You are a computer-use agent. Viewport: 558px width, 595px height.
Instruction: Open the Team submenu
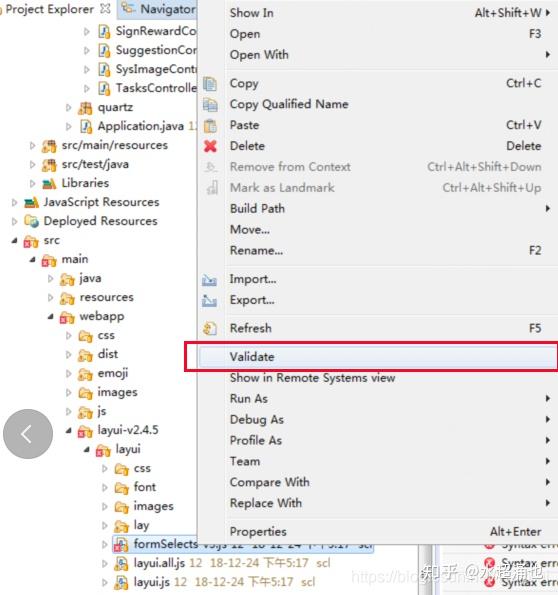(378, 461)
